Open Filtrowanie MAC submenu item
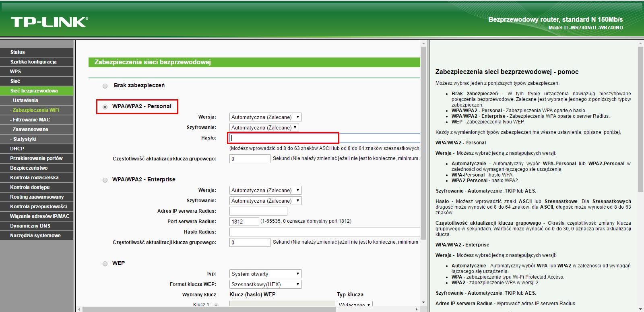 click(x=37, y=120)
